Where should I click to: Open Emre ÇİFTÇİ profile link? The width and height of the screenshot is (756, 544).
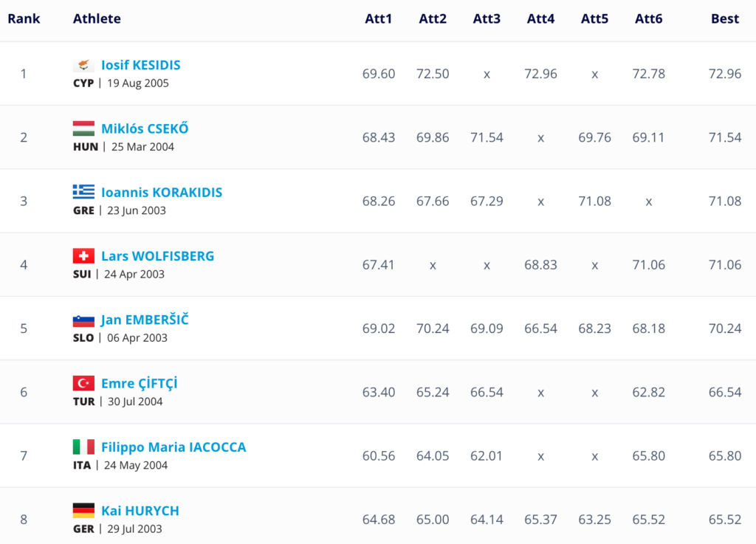(139, 383)
